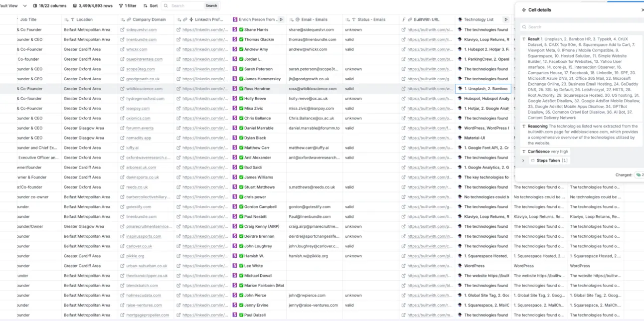Click the enrichment S icon for Shane Harris
Image resolution: width=644 pixels, height=321 pixels.
click(235, 30)
